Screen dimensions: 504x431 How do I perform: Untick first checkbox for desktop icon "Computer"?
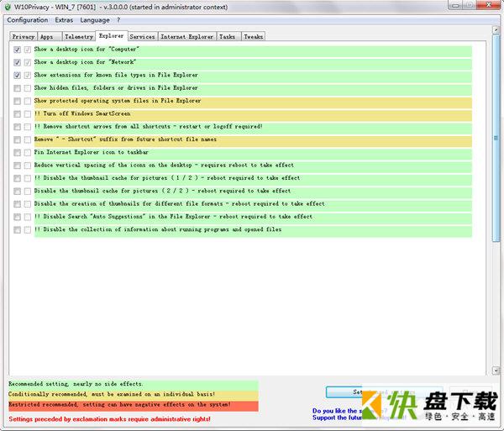coord(18,50)
